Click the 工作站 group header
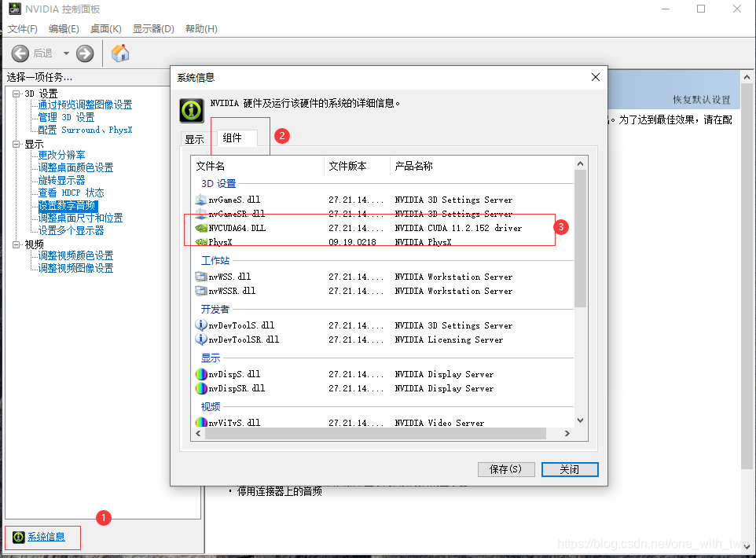756x558 pixels. click(x=215, y=260)
